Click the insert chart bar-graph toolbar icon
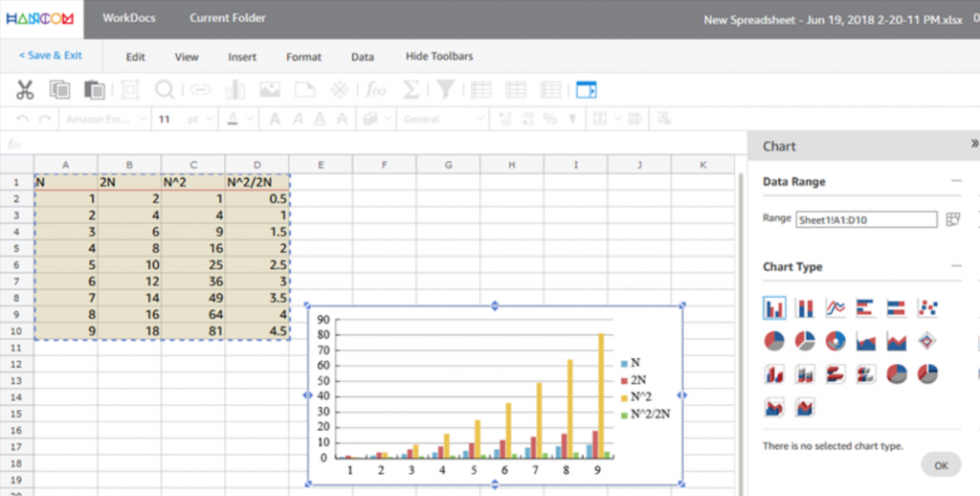 235,90
